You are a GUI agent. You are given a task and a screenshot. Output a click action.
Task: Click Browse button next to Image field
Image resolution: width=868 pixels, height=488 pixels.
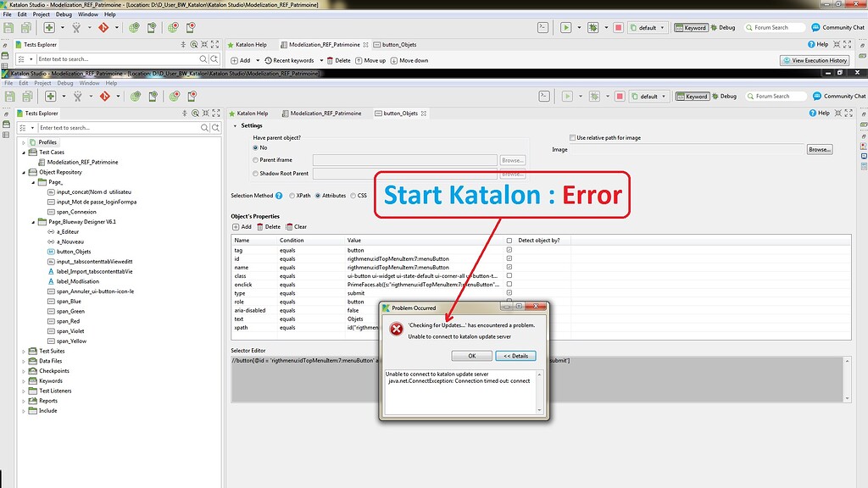(820, 149)
